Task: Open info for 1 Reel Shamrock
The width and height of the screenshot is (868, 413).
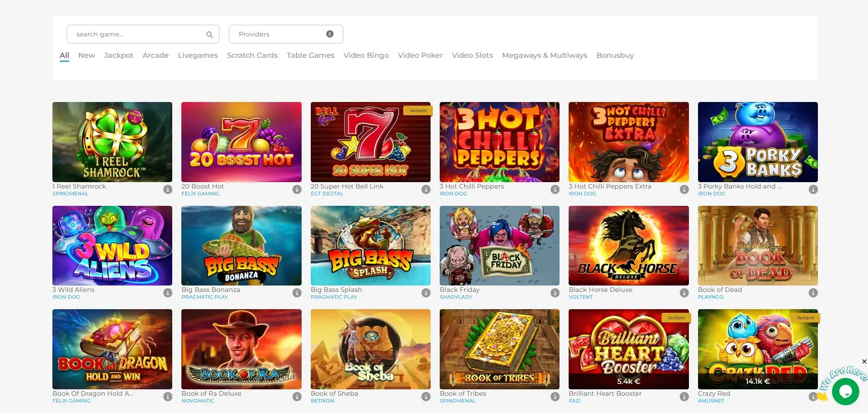Action: coord(168,189)
